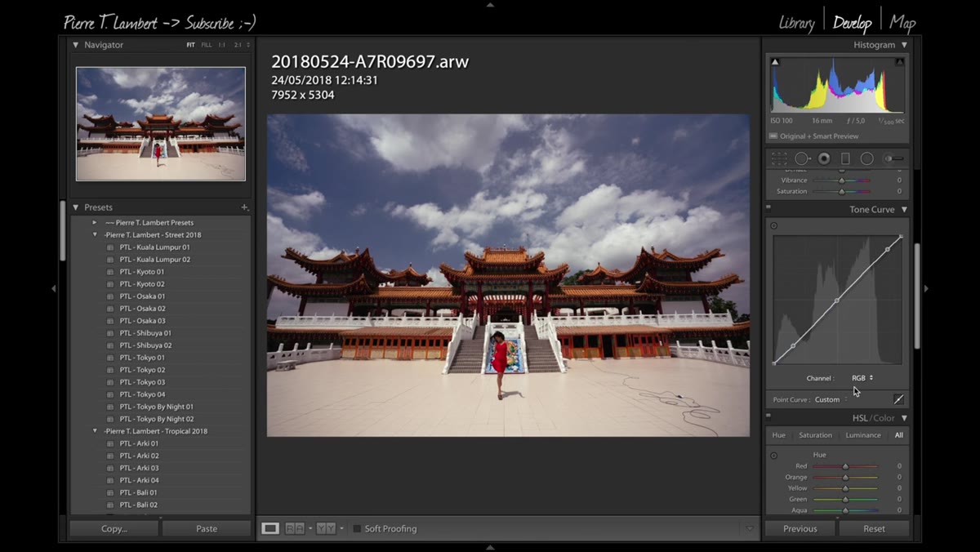Collapse the Pierre T. Lambert - Street 2018 folder

95,235
